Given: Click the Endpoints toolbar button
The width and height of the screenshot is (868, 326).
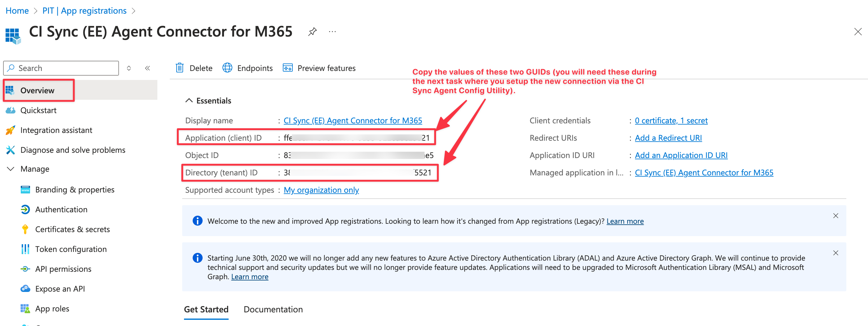Looking at the screenshot, I should [x=247, y=68].
